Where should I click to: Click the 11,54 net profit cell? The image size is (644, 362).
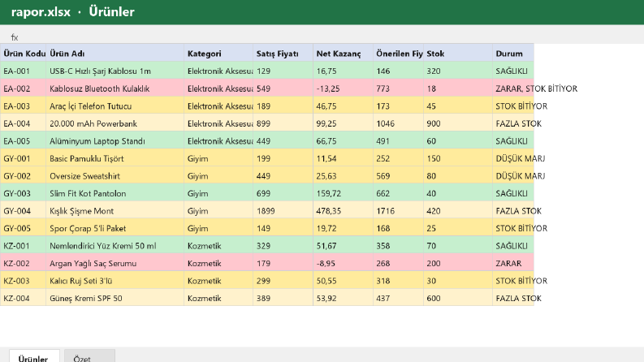click(343, 158)
